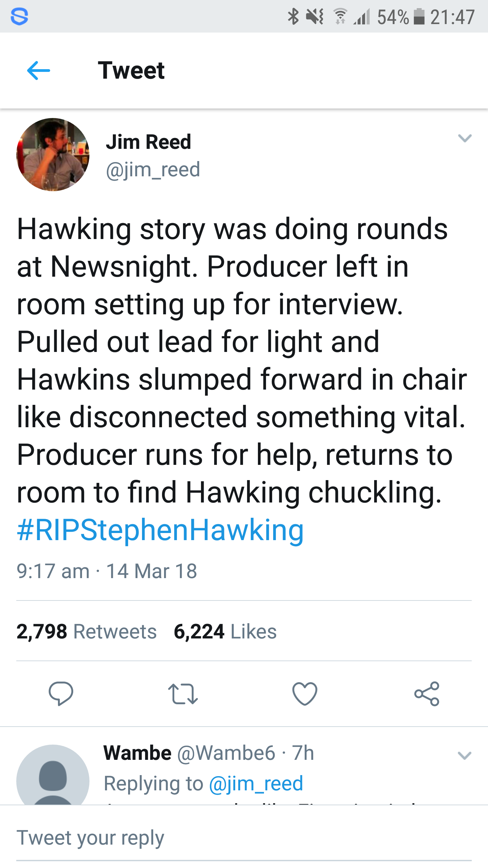Open Jim Reed's profile picture
488x868 pixels.
53,155
